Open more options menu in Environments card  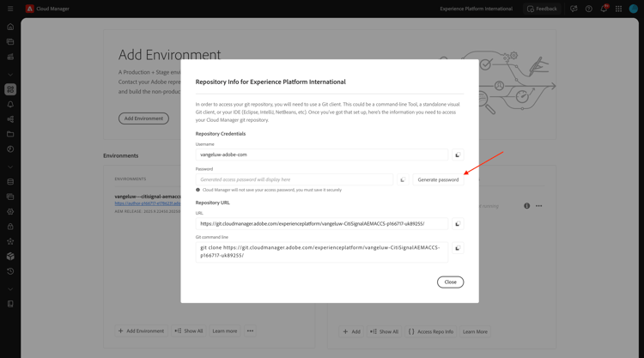[250, 331]
